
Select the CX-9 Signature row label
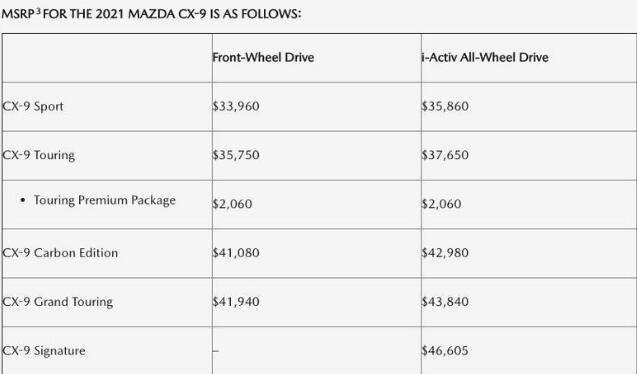point(44,351)
